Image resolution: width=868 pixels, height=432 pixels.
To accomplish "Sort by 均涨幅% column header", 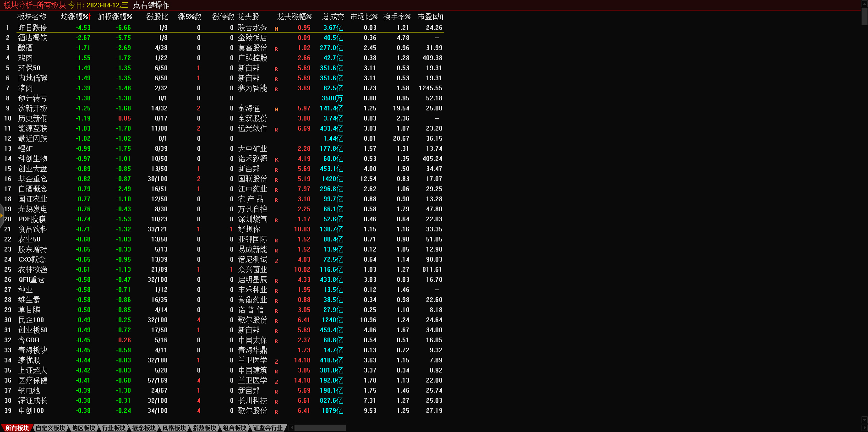I will tap(75, 16).
